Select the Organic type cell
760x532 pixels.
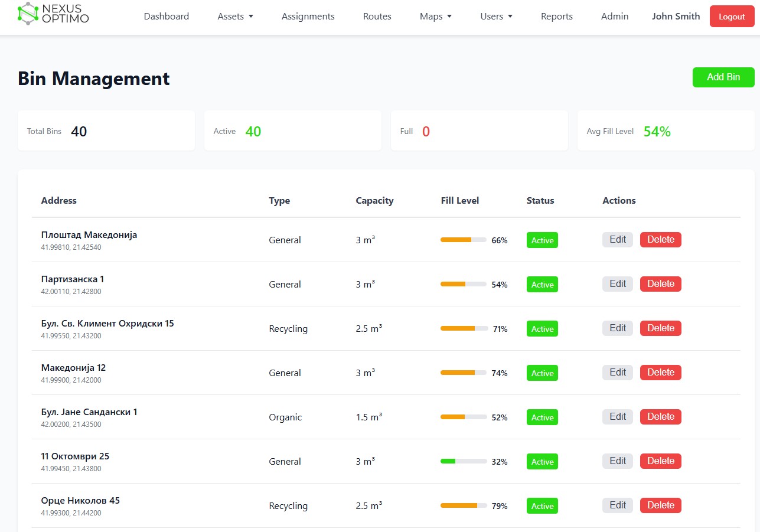(285, 417)
